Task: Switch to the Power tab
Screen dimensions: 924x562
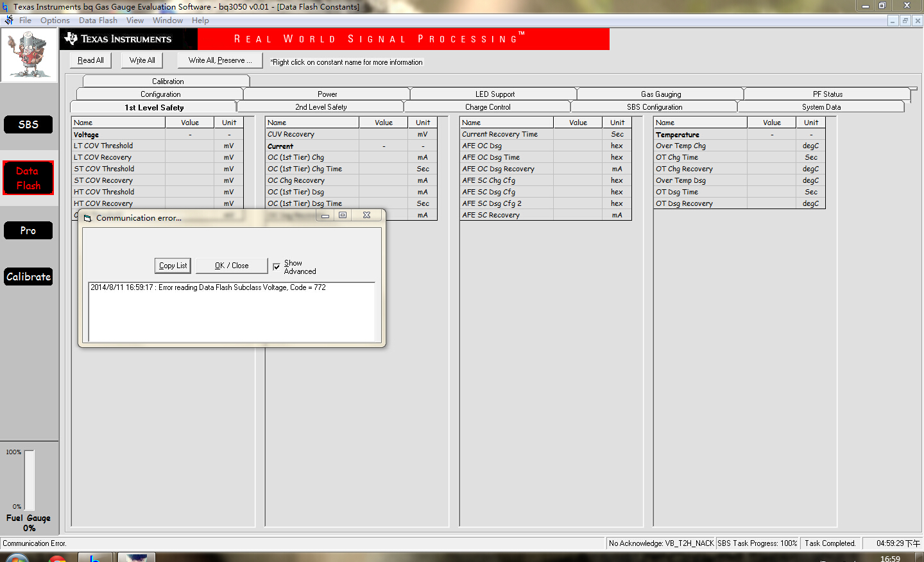Action: coord(327,94)
